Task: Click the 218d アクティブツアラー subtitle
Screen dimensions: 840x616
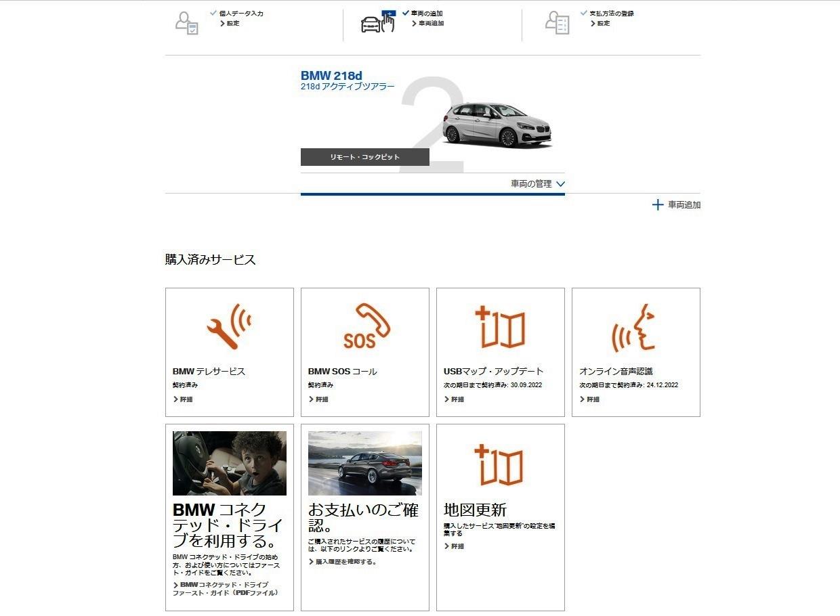Action: pos(348,87)
